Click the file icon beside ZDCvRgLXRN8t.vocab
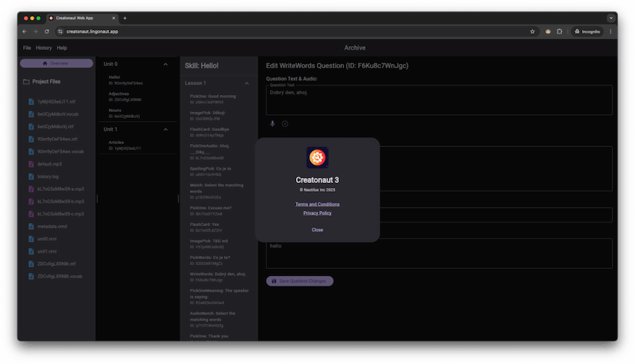The height and width of the screenshot is (364, 635). click(31, 277)
